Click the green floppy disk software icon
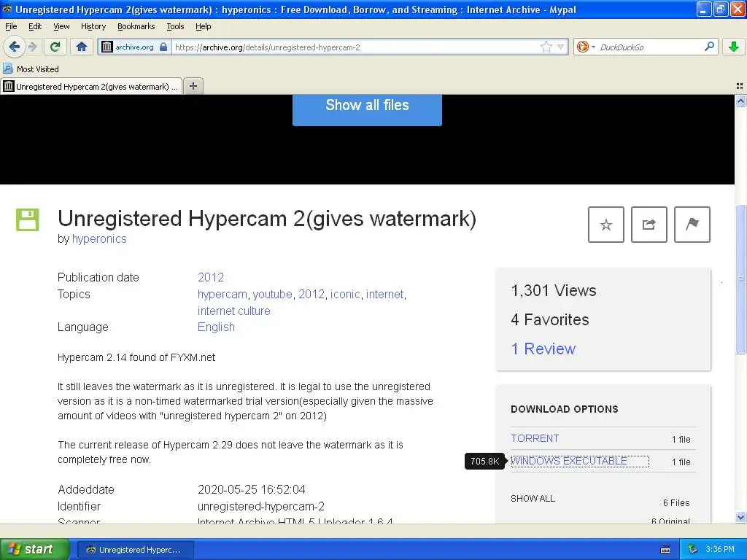Screen dimensions: 747x560 tap(28, 219)
